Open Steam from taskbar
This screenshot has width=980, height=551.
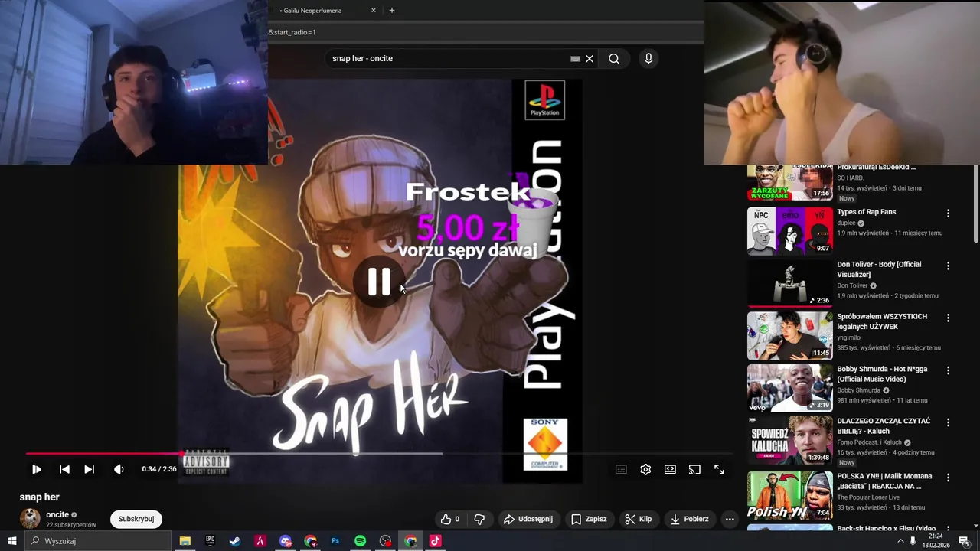[235, 541]
